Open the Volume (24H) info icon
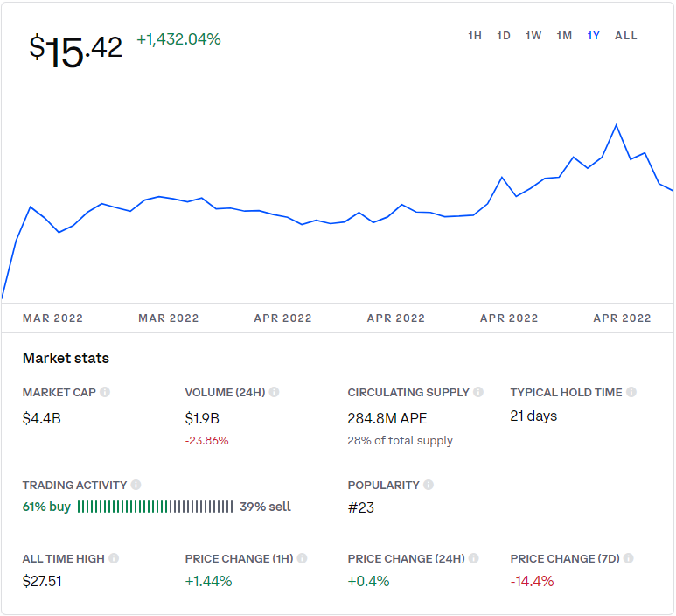 click(x=275, y=392)
